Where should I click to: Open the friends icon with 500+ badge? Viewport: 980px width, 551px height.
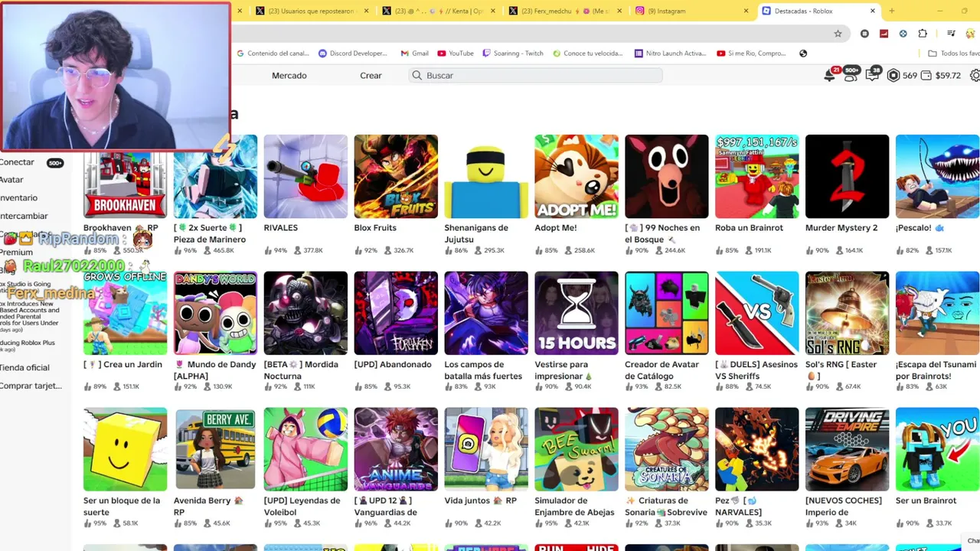(851, 75)
